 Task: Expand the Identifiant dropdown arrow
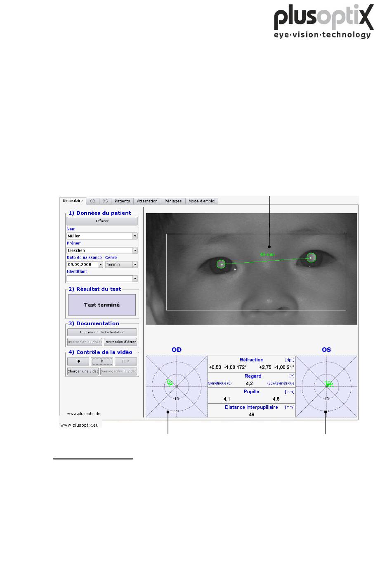coord(135,279)
